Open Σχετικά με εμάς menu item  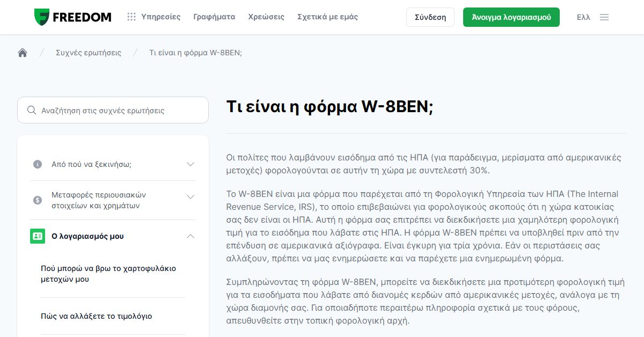tap(327, 17)
